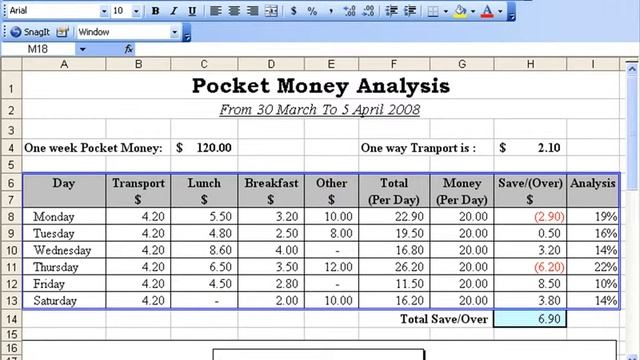
Task: Select red (6.20) Save/Over cell
Action: pyautogui.click(x=530, y=267)
